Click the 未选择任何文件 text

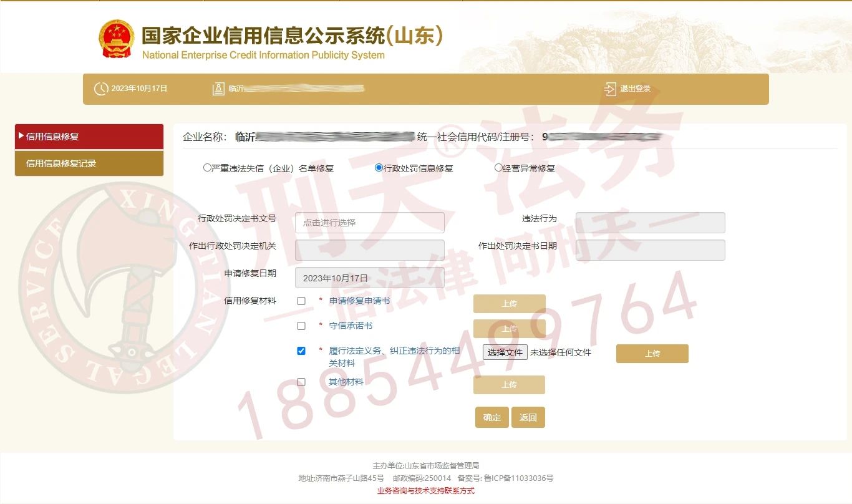pos(561,352)
